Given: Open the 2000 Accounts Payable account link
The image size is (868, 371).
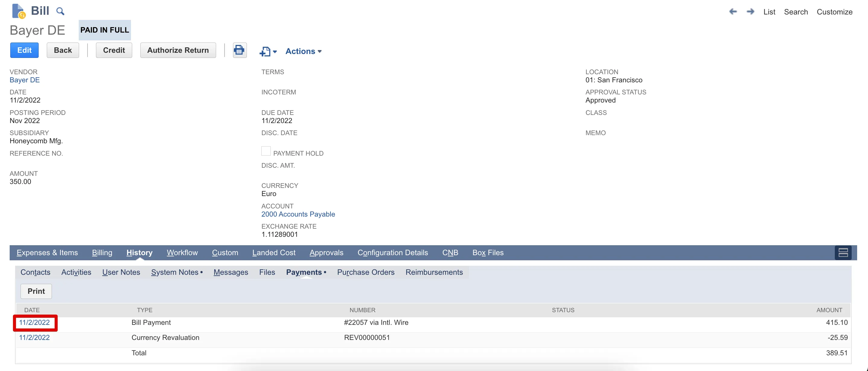Looking at the screenshot, I should [298, 214].
